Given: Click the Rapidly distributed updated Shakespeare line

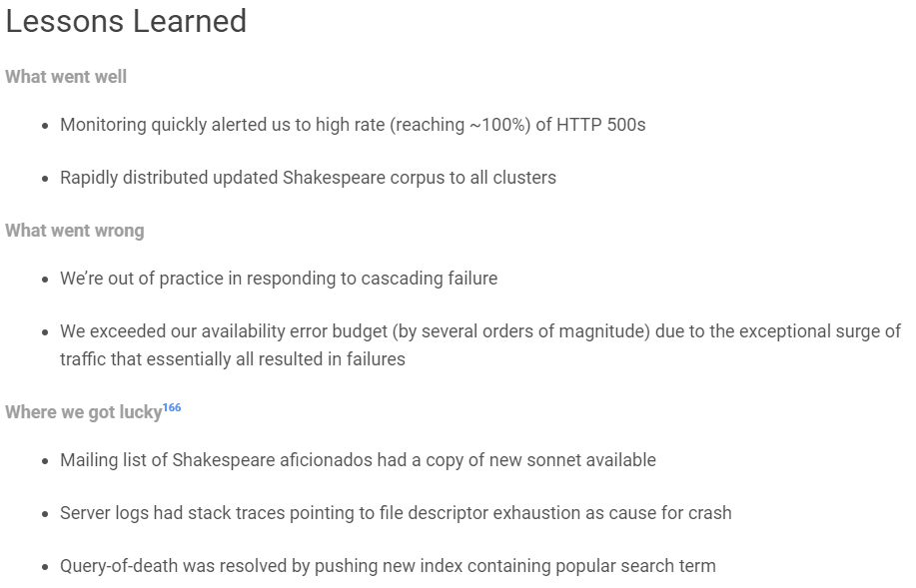Looking at the screenshot, I should click(308, 178).
